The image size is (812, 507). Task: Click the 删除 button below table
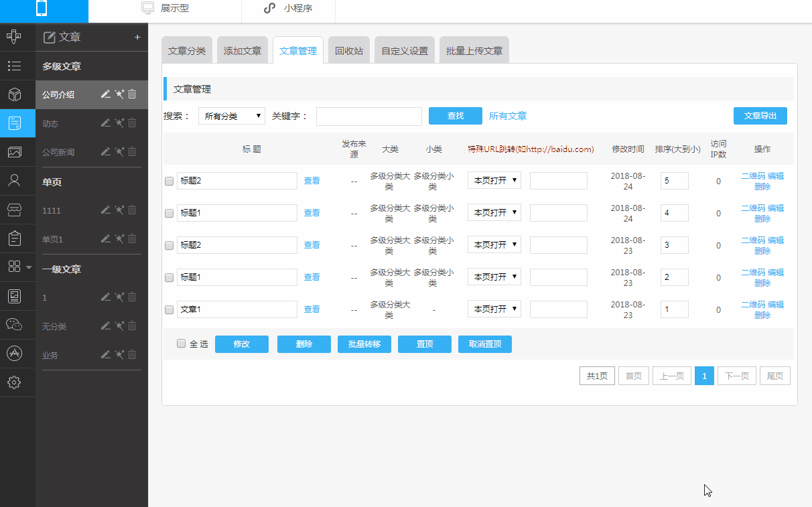pyautogui.click(x=304, y=344)
